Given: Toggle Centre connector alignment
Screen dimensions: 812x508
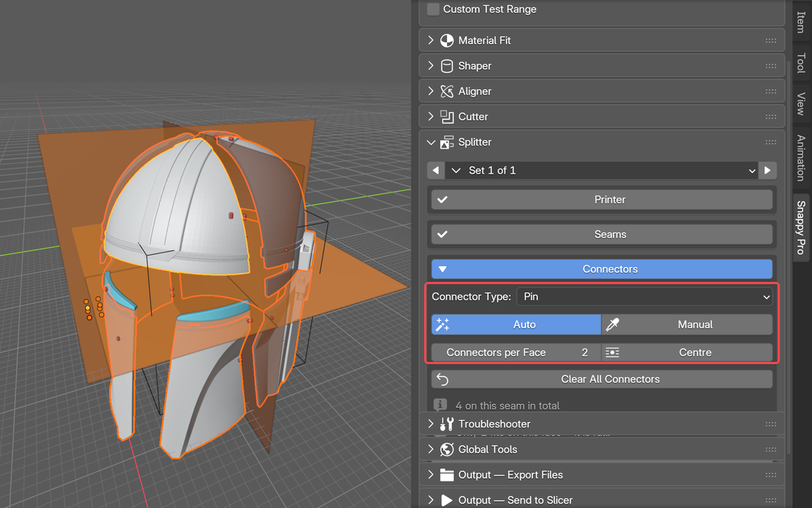Looking at the screenshot, I should click(x=687, y=353).
